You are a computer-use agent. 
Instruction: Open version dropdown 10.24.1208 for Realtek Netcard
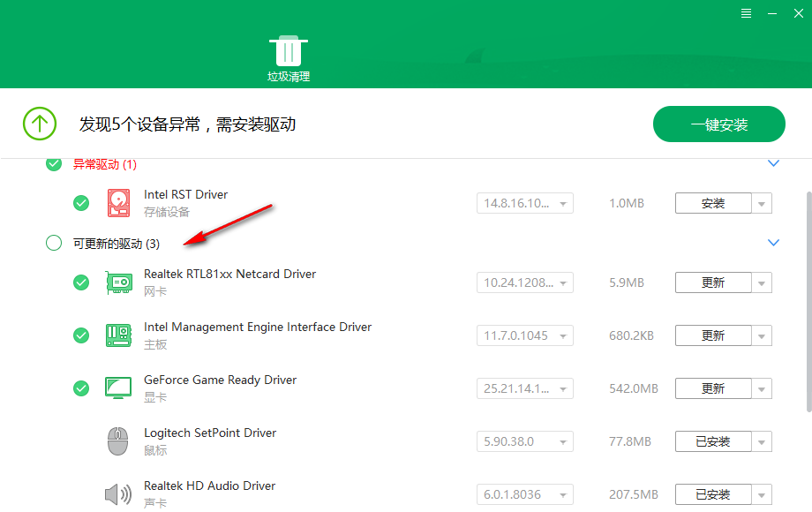[525, 282]
